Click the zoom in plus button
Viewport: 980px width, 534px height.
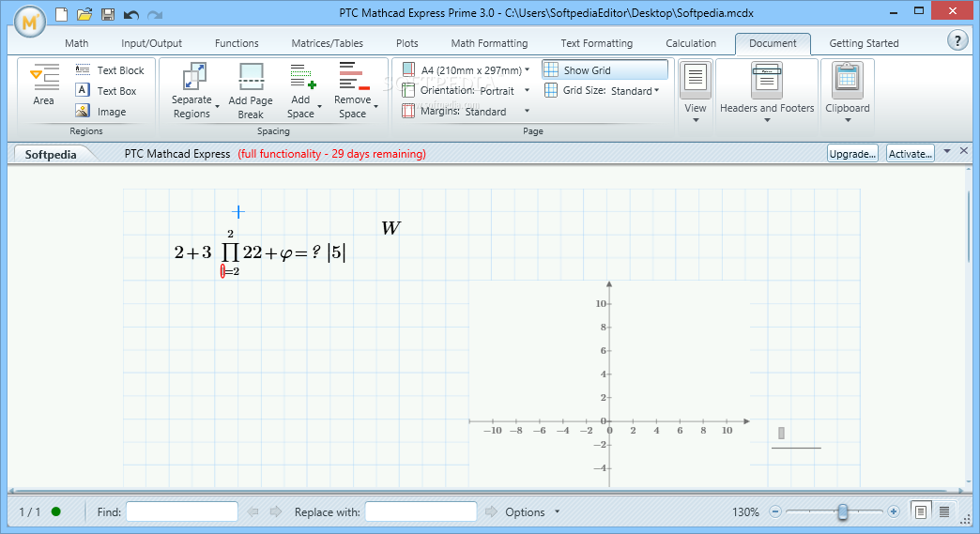893,511
